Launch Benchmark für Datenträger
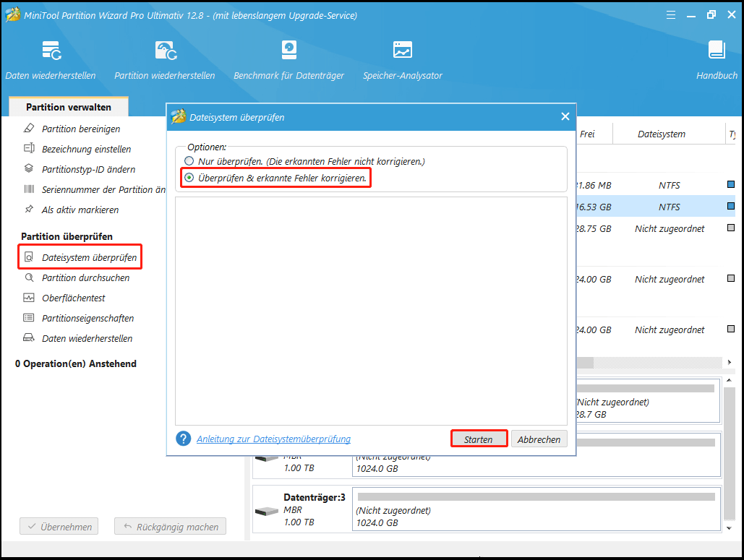 (x=289, y=51)
